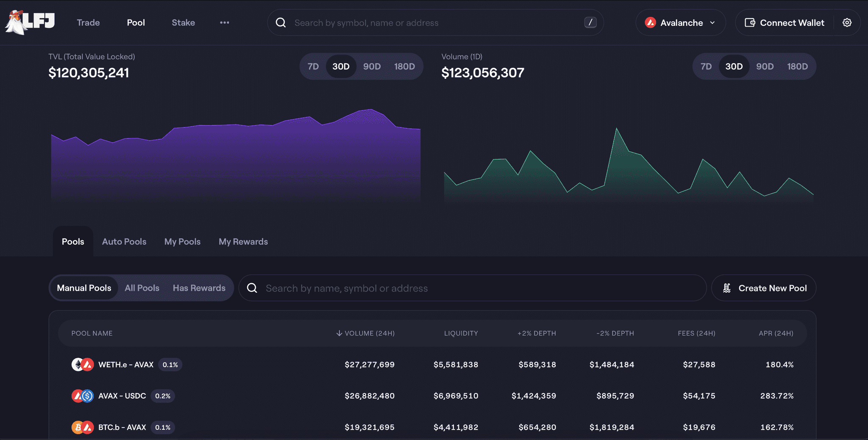Click the LFJ logo
Screen dimensions: 868x440
pos(30,22)
